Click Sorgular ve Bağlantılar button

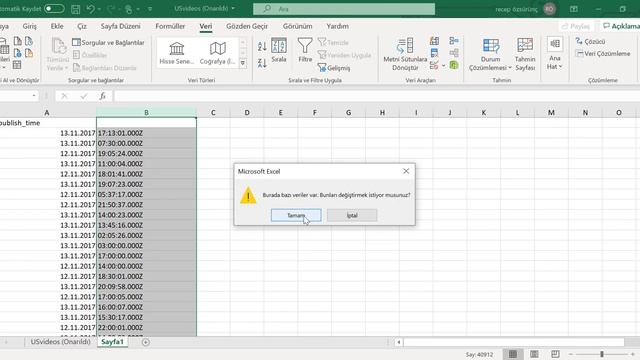coord(108,42)
